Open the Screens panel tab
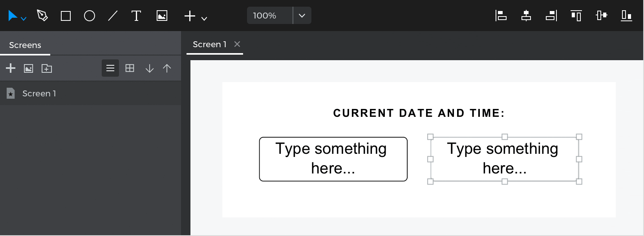Image resolution: width=644 pixels, height=236 pixels. pyautogui.click(x=25, y=45)
